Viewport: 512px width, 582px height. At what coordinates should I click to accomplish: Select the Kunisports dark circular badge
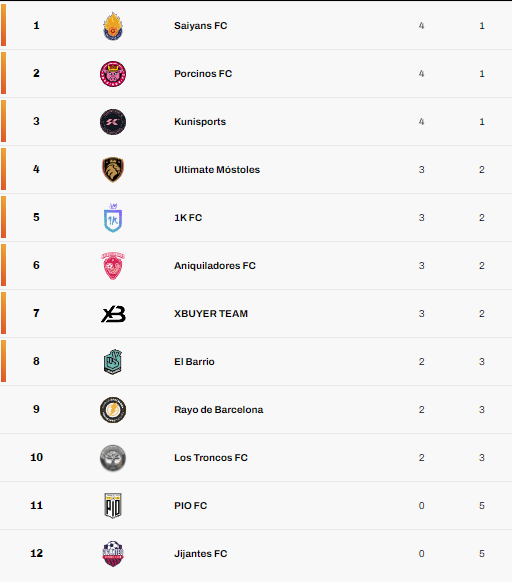[113, 122]
